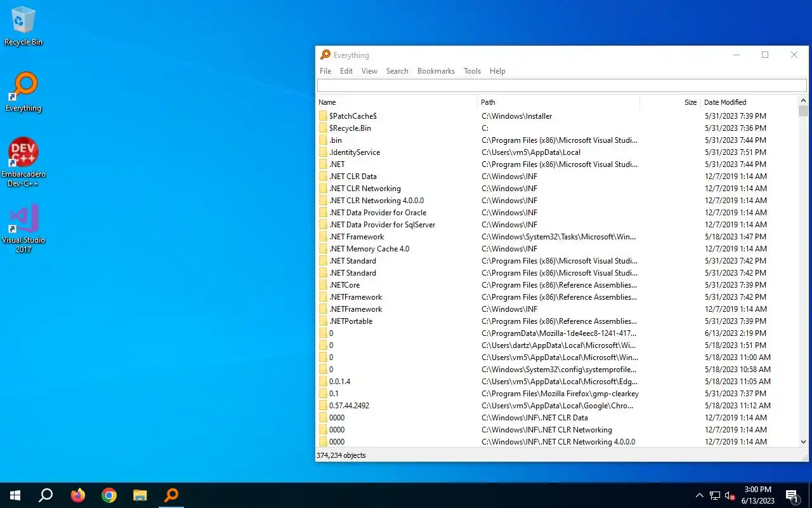Click the date 5/18/2023 1:47 PM
Viewport: 812px width, 508px height.
(x=735, y=237)
